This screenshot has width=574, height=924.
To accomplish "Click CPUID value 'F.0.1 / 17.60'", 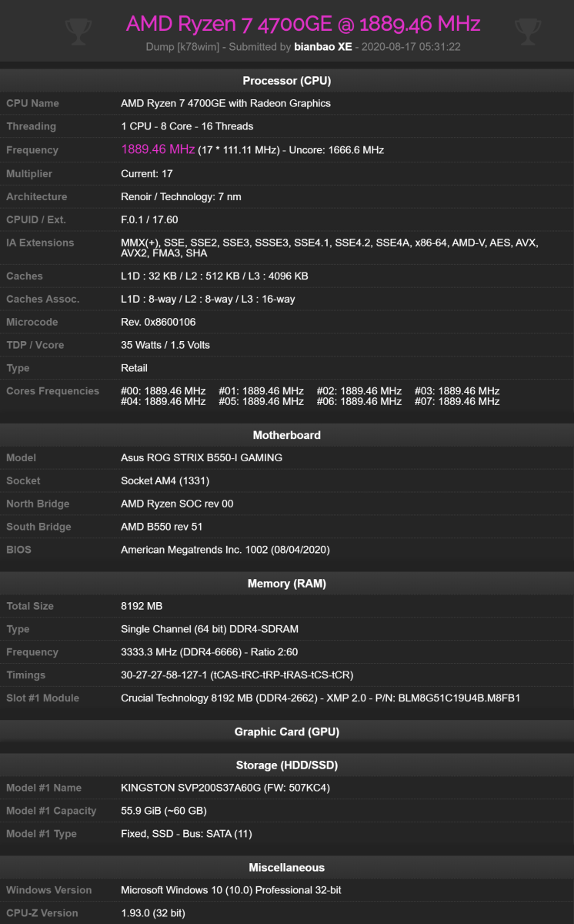I will (x=149, y=220).
